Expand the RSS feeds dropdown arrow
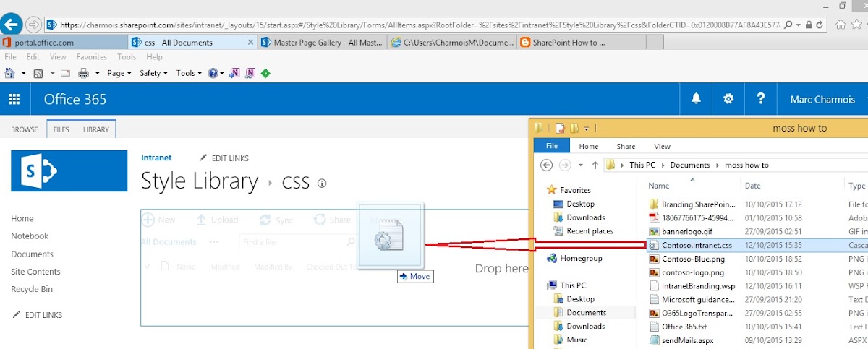Viewport: 868px width, 349px height. [x=51, y=73]
